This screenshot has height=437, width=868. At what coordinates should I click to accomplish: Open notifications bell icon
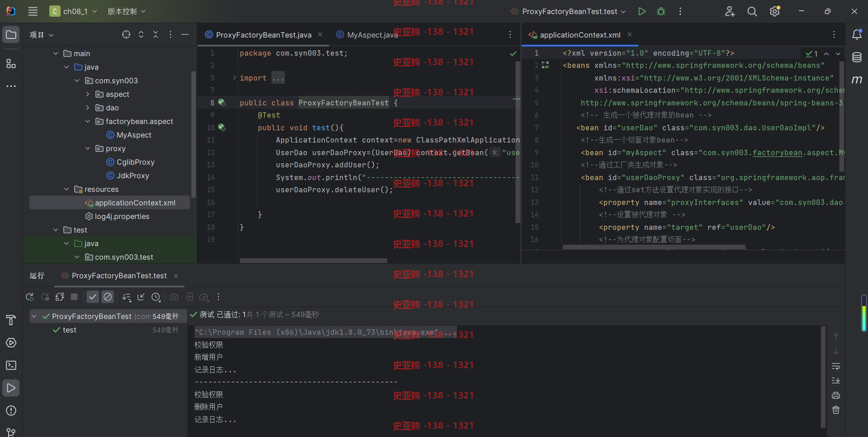coord(857,34)
